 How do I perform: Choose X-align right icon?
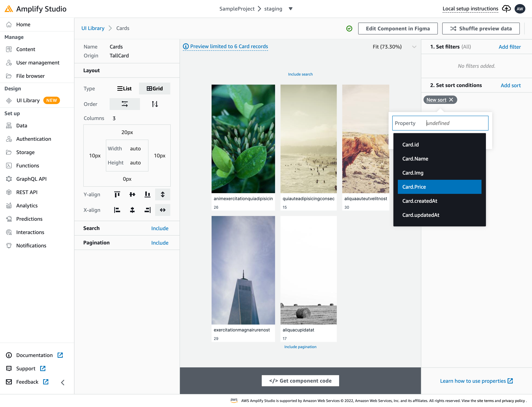[x=148, y=210]
